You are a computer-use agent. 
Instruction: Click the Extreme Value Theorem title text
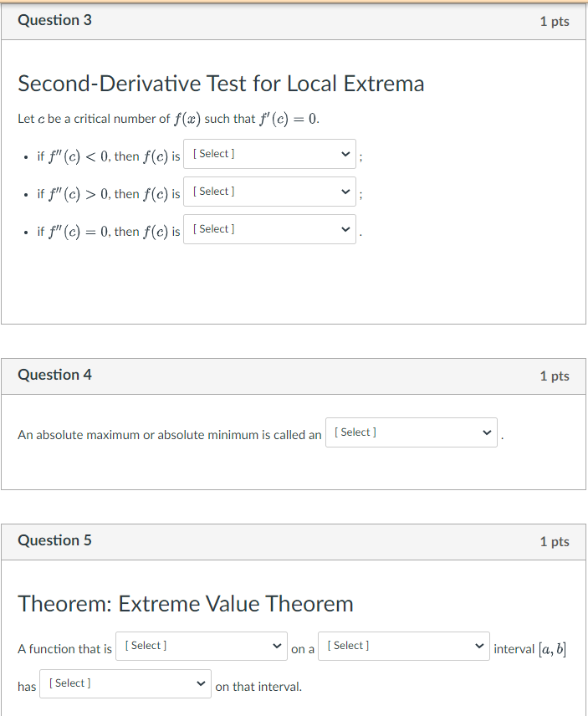click(x=184, y=603)
